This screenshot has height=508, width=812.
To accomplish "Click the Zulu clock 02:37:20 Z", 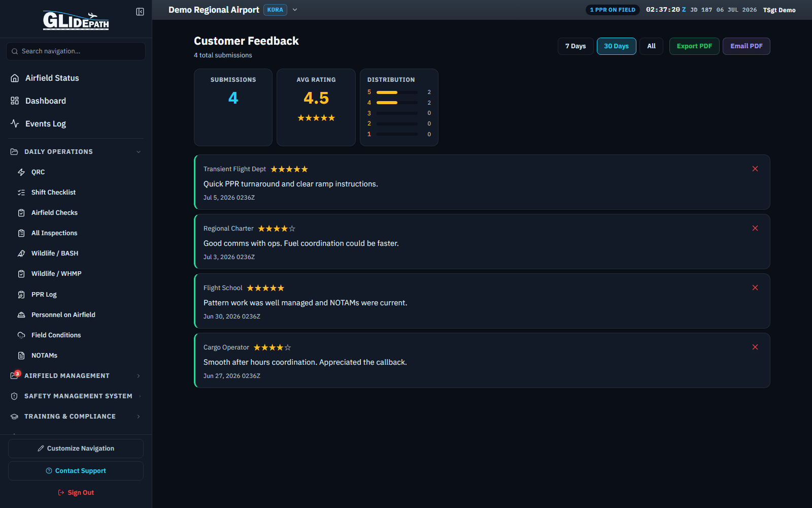I will click(666, 10).
